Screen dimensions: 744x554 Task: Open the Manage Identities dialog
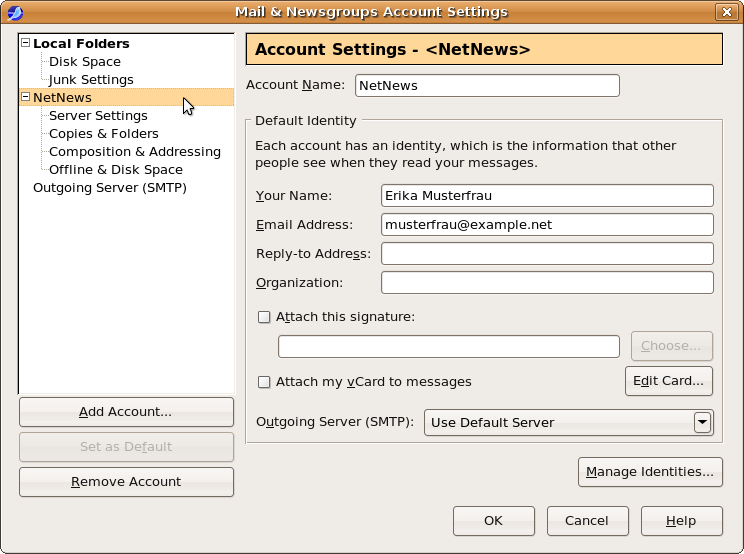pos(650,472)
